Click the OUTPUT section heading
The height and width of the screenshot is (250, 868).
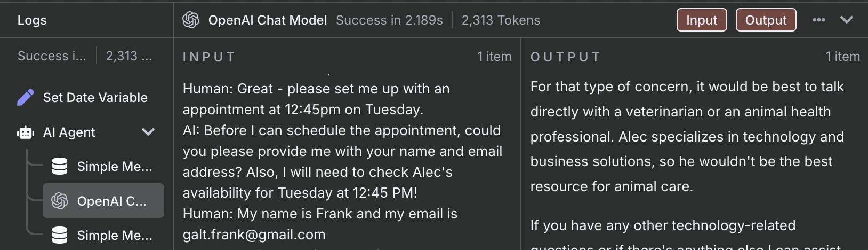(x=566, y=57)
